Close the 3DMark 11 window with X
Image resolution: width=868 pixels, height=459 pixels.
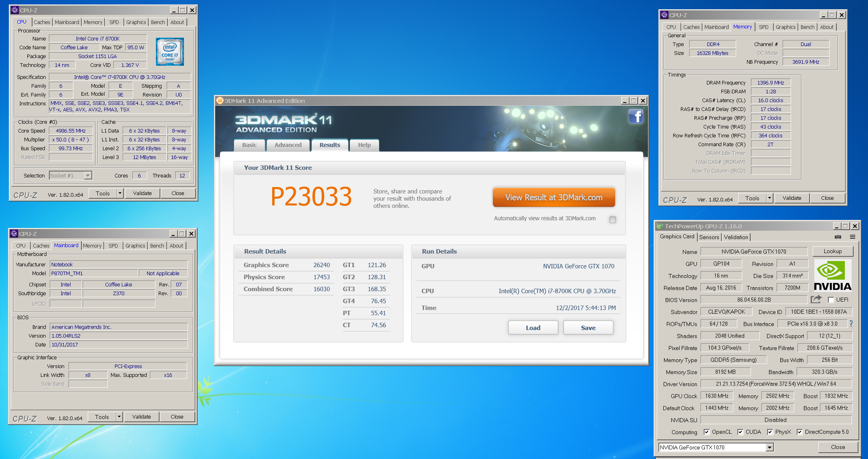click(x=643, y=101)
